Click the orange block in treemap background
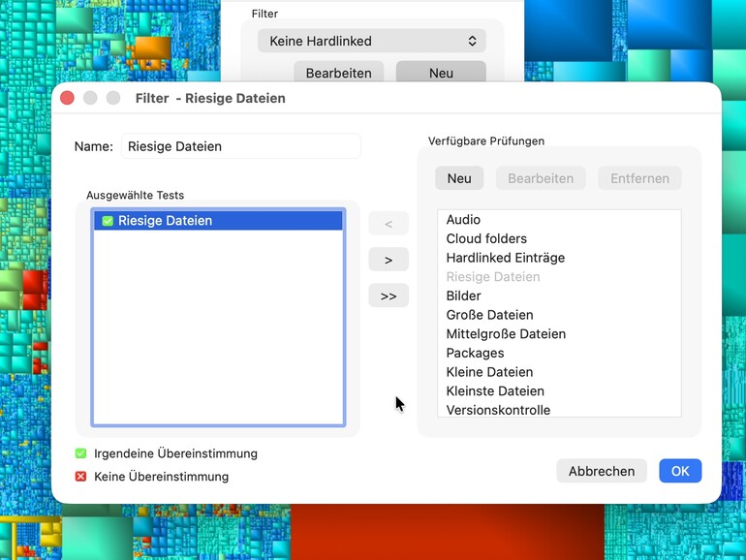The width and height of the screenshot is (746, 560). pos(153,47)
